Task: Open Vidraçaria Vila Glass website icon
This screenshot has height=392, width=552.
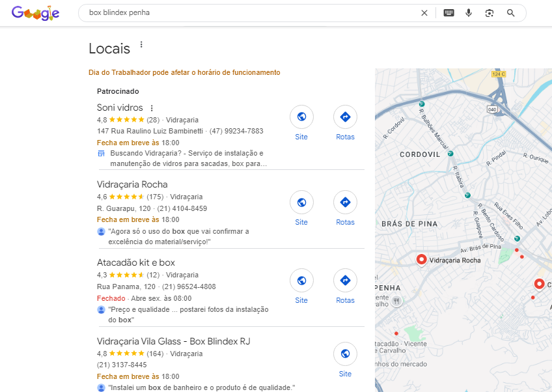Action: (x=345, y=354)
